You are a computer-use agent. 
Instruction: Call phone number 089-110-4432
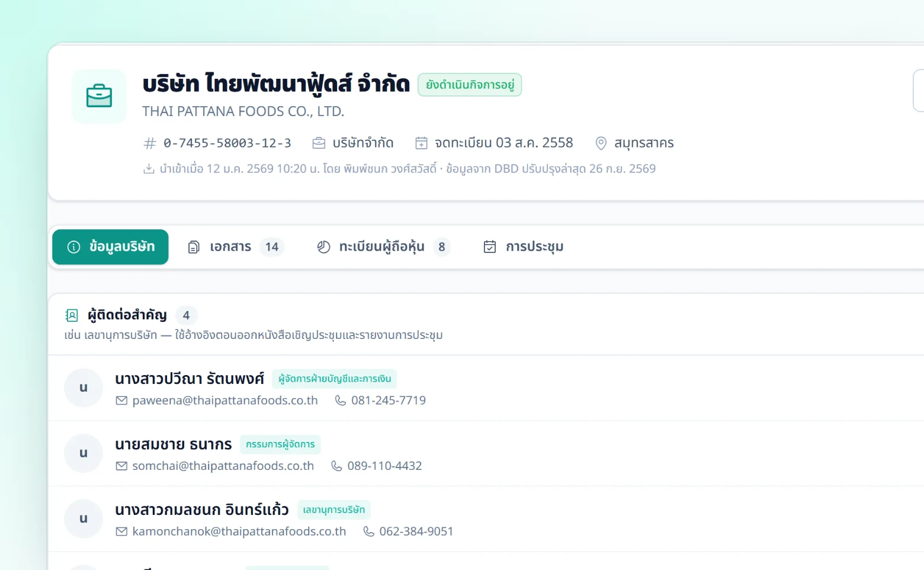pyautogui.click(x=385, y=466)
